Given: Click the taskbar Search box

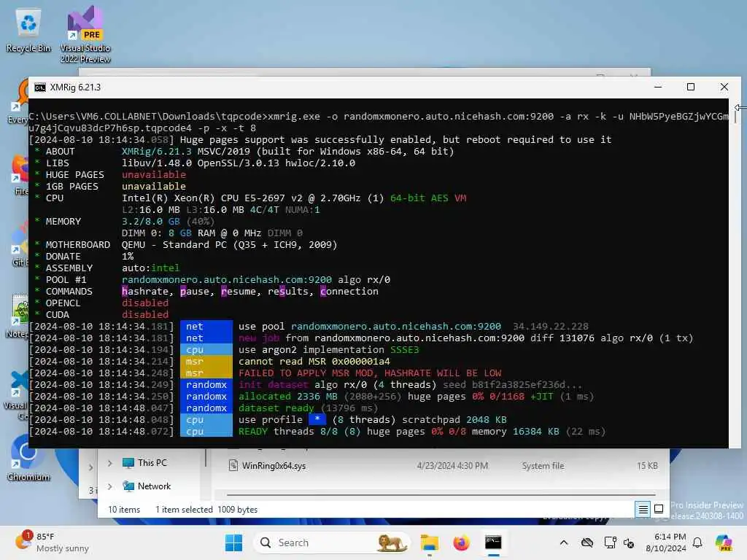Looking at the screenshot, I should (332, 542).
